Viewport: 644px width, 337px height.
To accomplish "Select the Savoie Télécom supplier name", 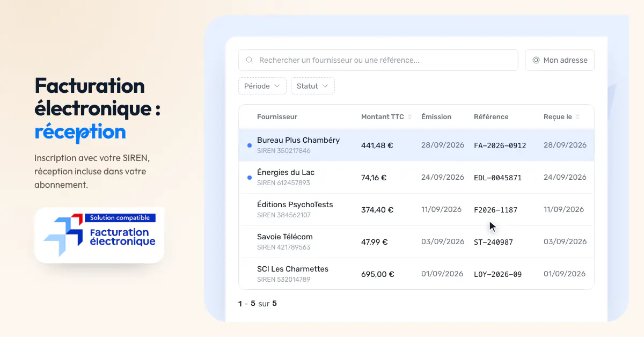I will [285, 237].
